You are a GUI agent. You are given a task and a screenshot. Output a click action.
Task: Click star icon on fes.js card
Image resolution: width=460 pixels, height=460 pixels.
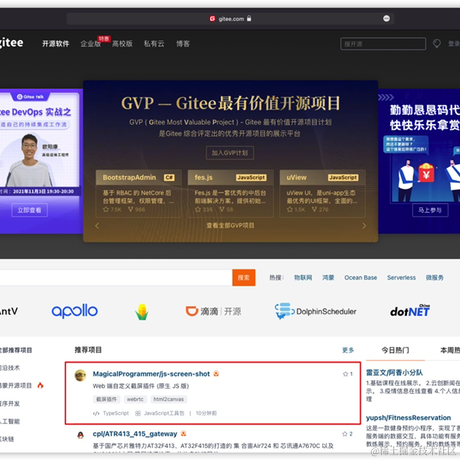pyautogui.click(x=198, y=209)
